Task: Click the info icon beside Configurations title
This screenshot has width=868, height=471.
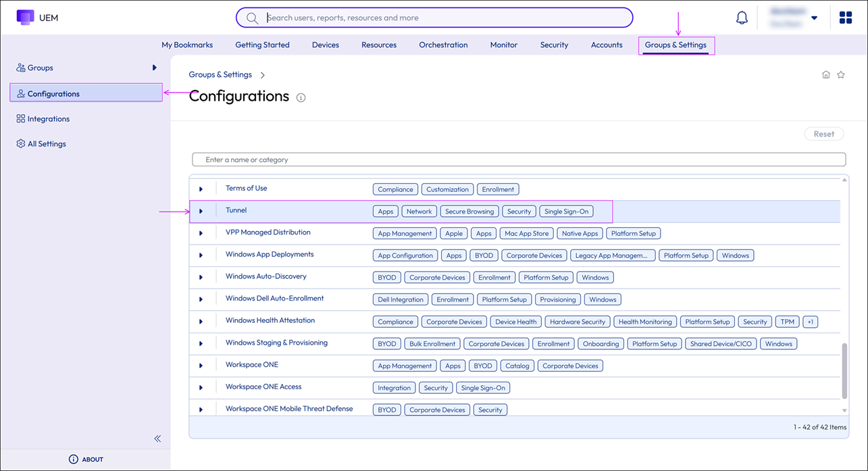Action: tap(301, 97)
